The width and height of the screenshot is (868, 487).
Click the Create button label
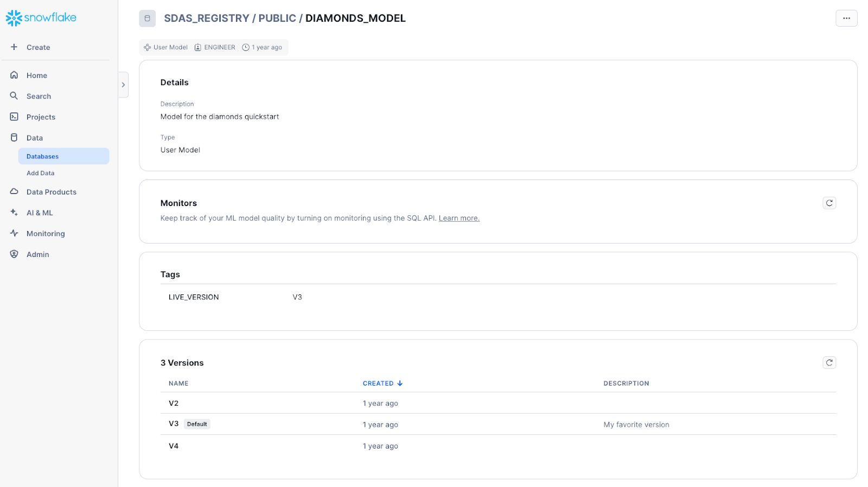tap(38, 47)
